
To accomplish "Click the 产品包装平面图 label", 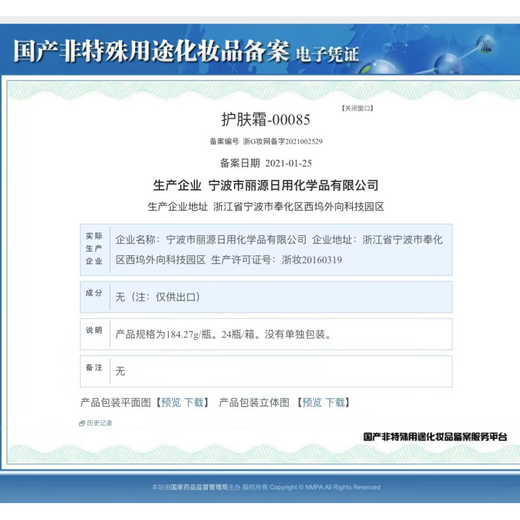I will (116, 402).
